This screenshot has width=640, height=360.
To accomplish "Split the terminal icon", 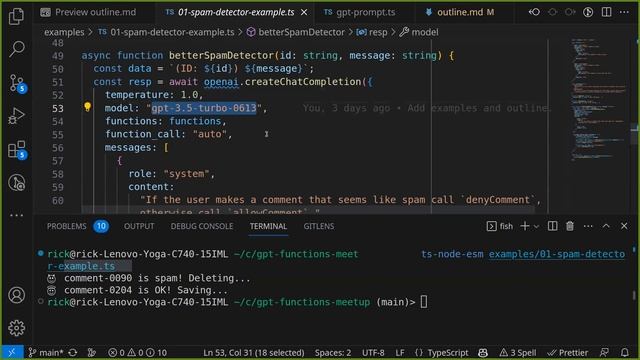I will click(553, 226).
